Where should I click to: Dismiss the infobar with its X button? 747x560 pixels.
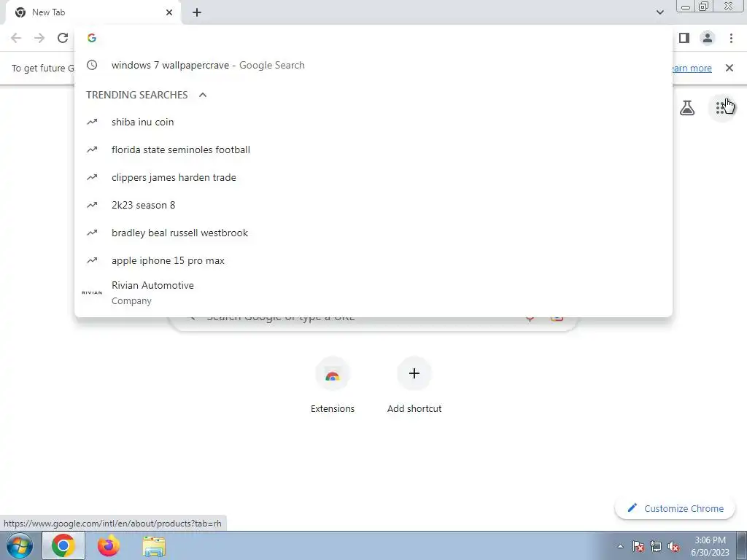pos(729,68)
